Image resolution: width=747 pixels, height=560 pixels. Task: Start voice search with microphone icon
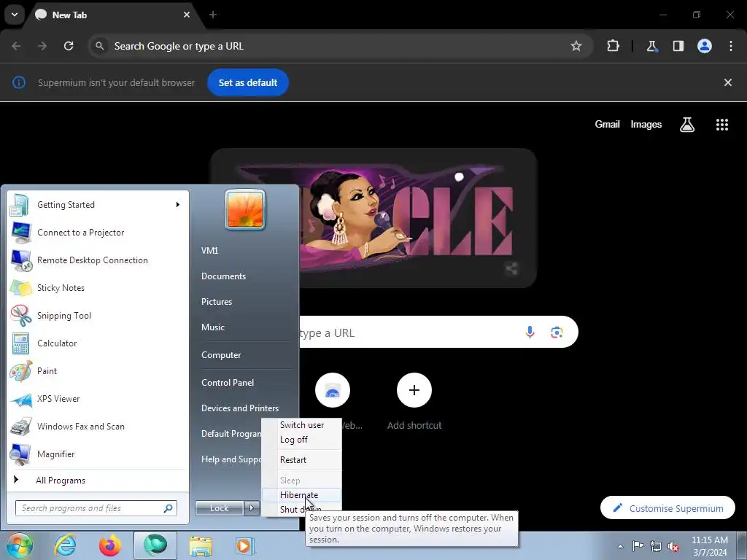click(x=530, y=332)
